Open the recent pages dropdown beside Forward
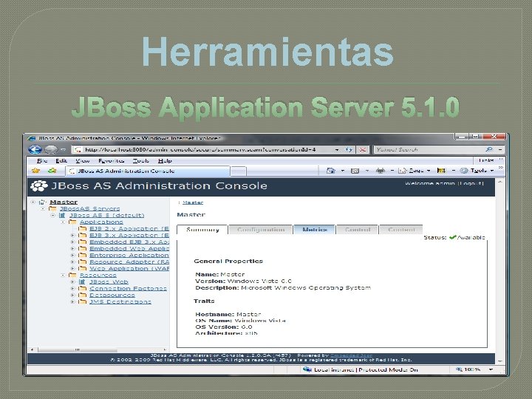The width and height of the screenshot is (532, 399). [63, 149]
